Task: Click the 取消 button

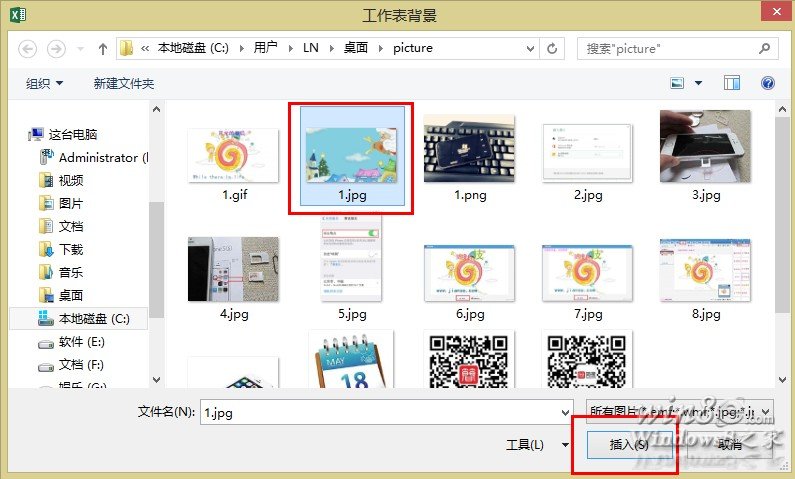Action: click(729, 445)
